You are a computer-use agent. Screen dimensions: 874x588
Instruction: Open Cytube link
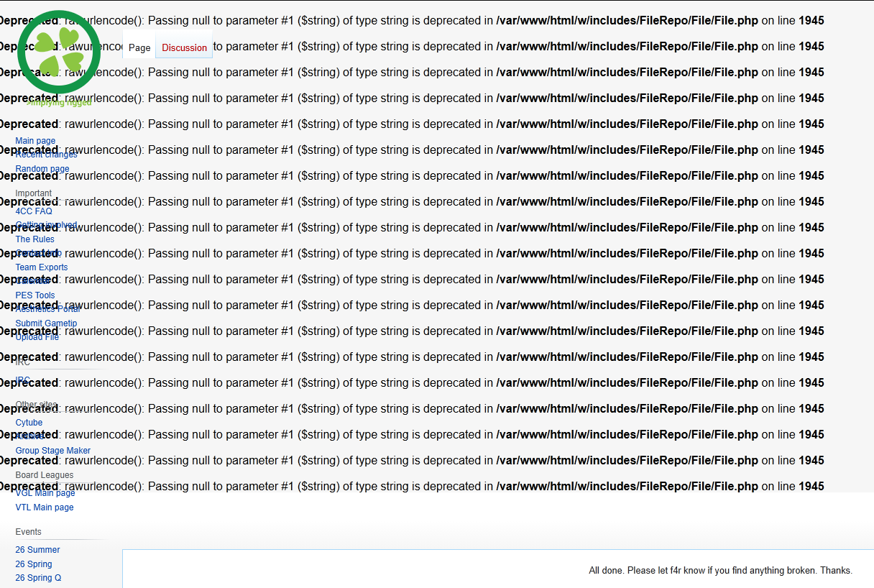tap(29, 423)
